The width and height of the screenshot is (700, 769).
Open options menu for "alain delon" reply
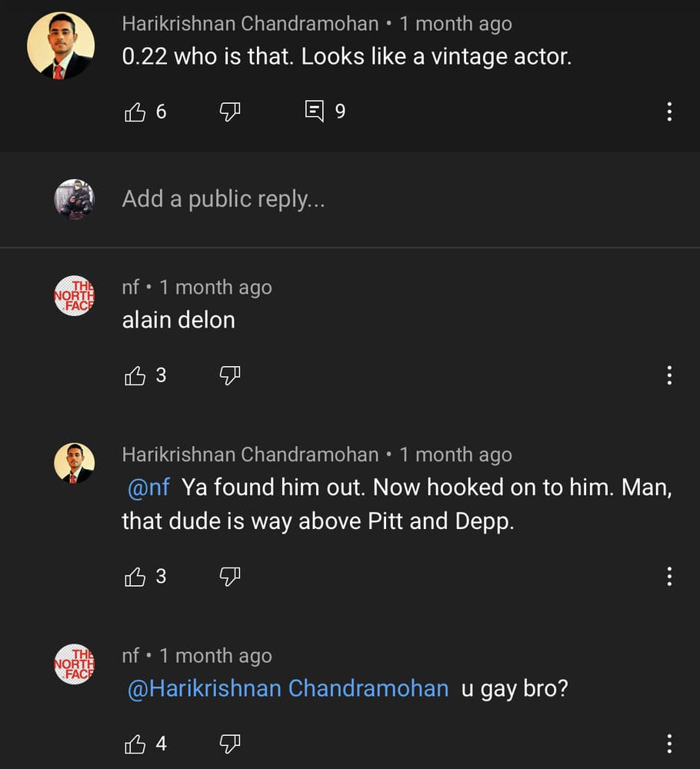pos(669,375)
